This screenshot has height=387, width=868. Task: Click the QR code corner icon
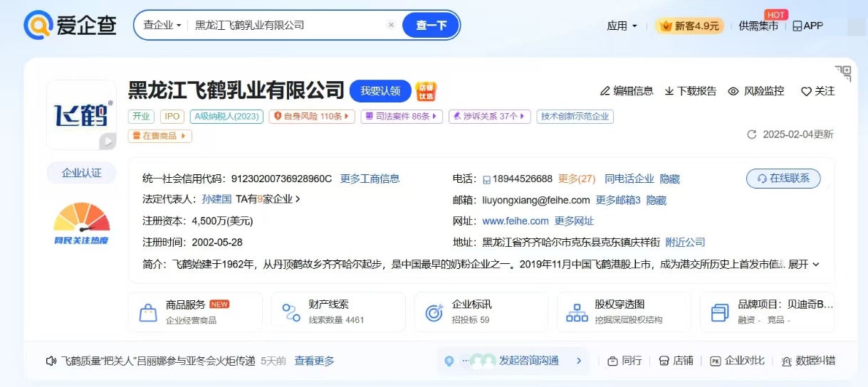[843, 73]
